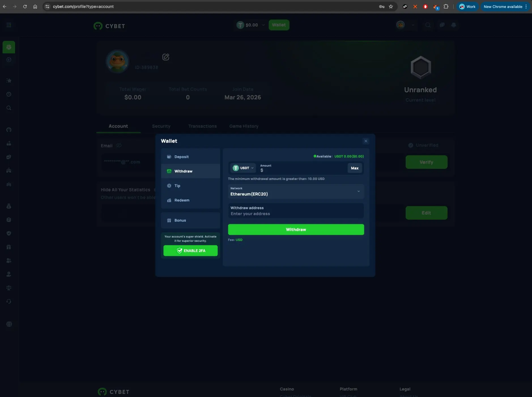Click the browser address bar URL
The image size is (532, 397).
83,7
